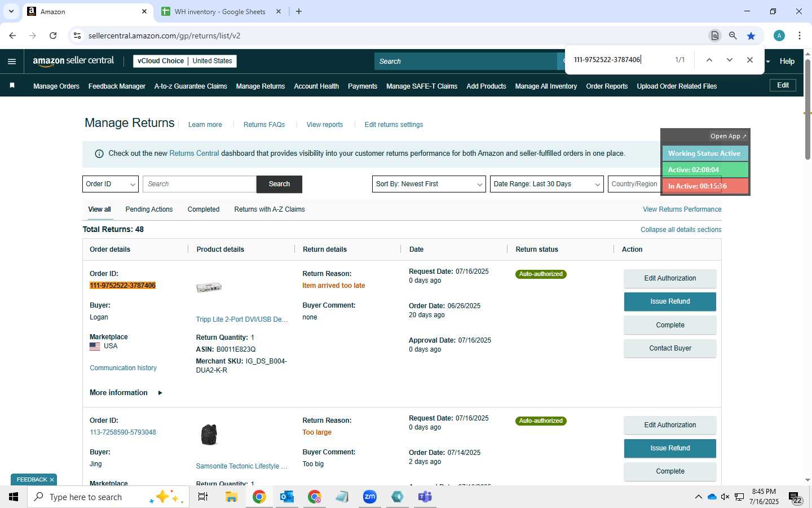Show hidden system tray icons

coord(698,497)
